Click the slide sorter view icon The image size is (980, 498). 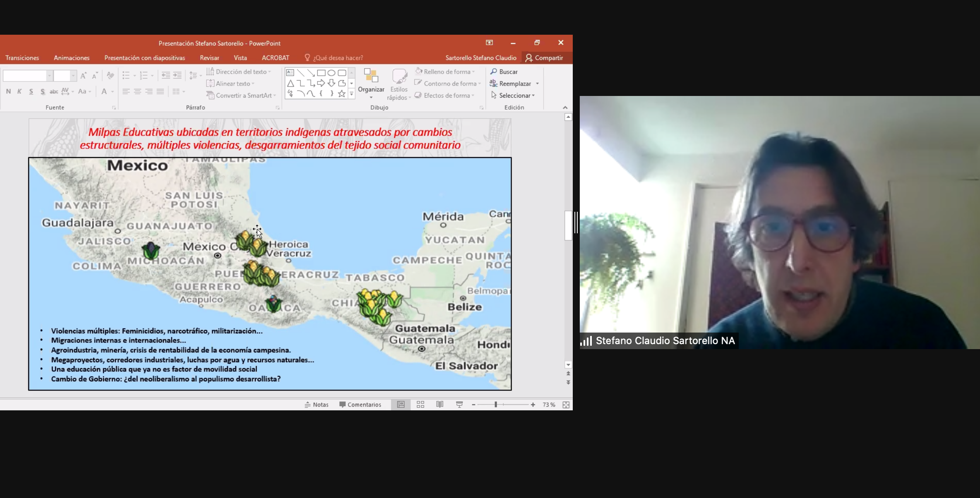(420, 405)
